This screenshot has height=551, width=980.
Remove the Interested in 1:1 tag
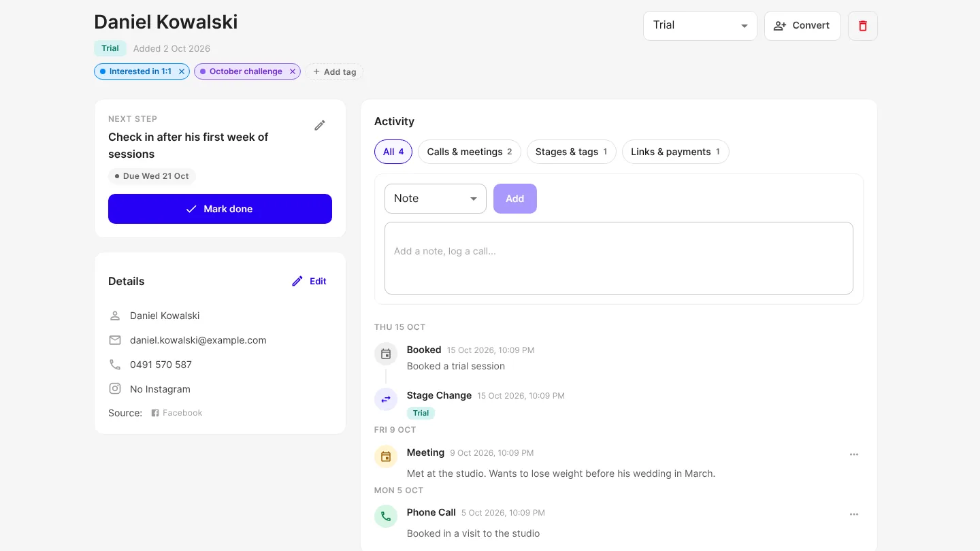182,71
